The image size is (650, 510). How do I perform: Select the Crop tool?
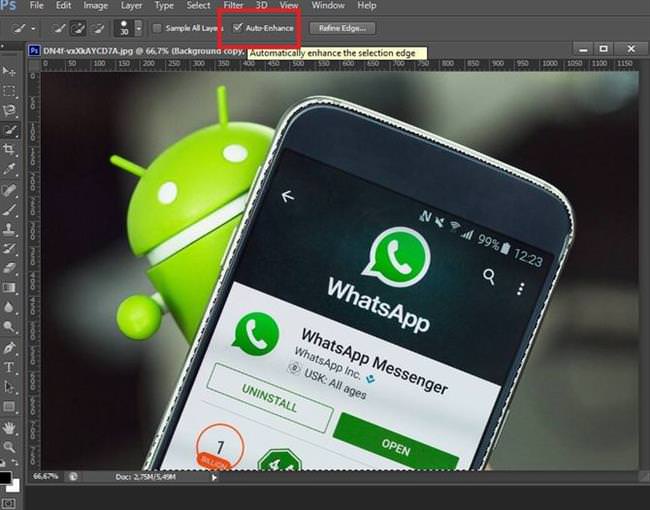9,149
